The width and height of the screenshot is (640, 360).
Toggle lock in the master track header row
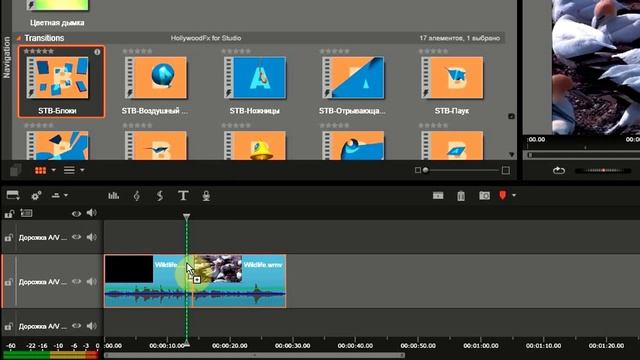tap(9, 213)
